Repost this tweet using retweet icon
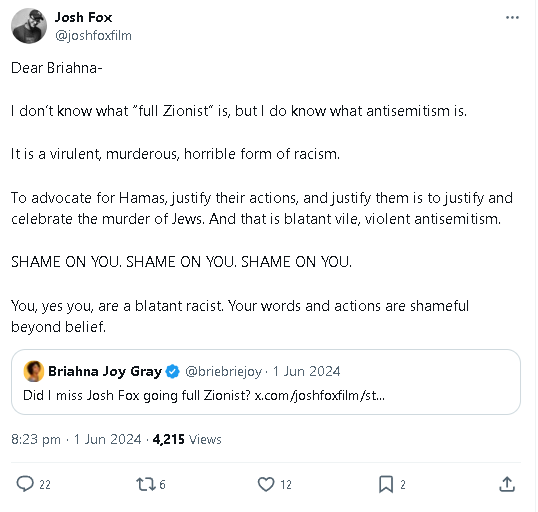Viewport: 538px width, 512px height. click(146, 484)
